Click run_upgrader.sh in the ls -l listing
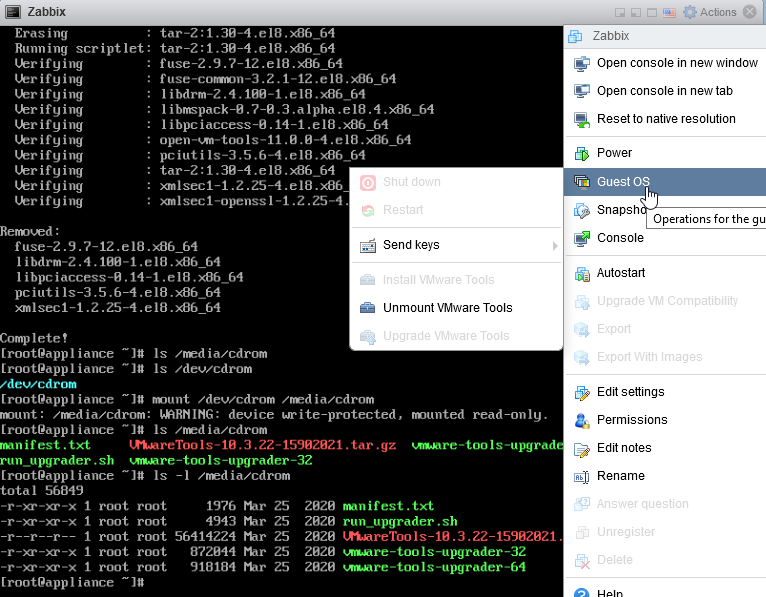Image resolution: width=766 pixels, height=597 pixels. [400, 521]
